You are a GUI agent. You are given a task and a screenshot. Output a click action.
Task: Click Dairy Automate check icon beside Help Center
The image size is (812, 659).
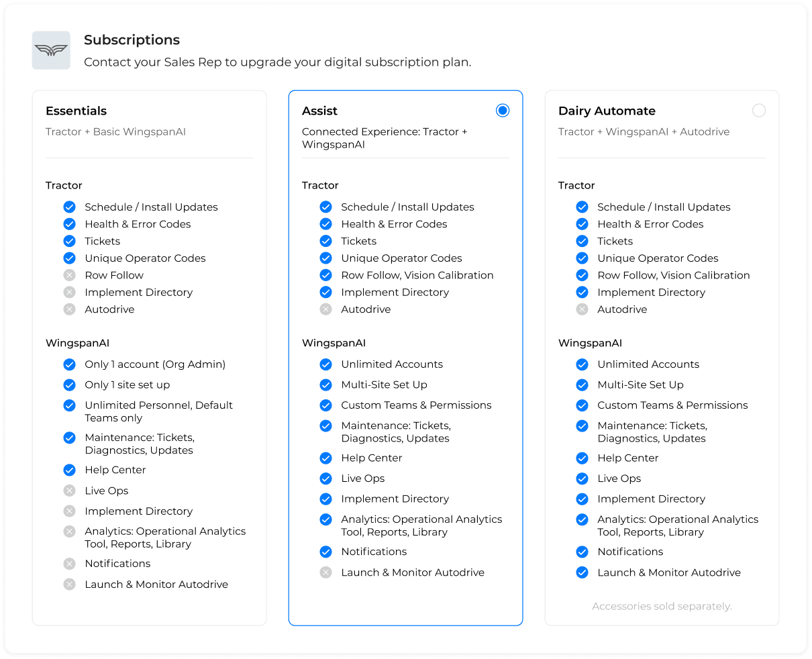[582, 458]
